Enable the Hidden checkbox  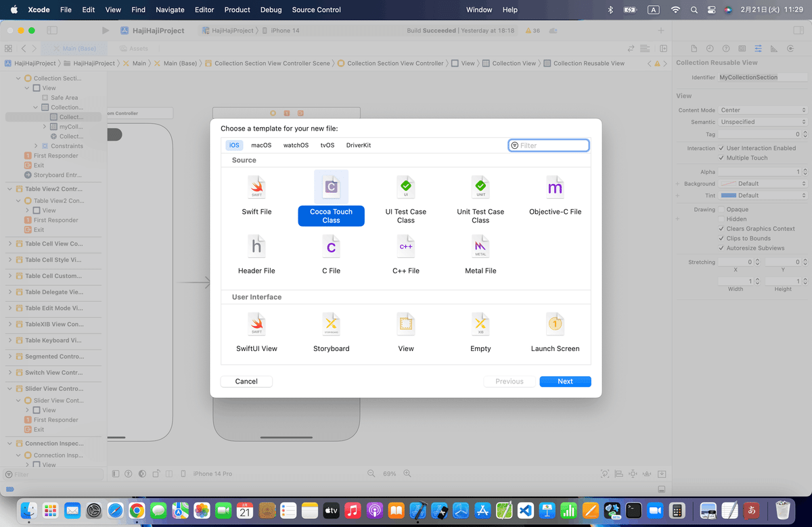point(721,219)
